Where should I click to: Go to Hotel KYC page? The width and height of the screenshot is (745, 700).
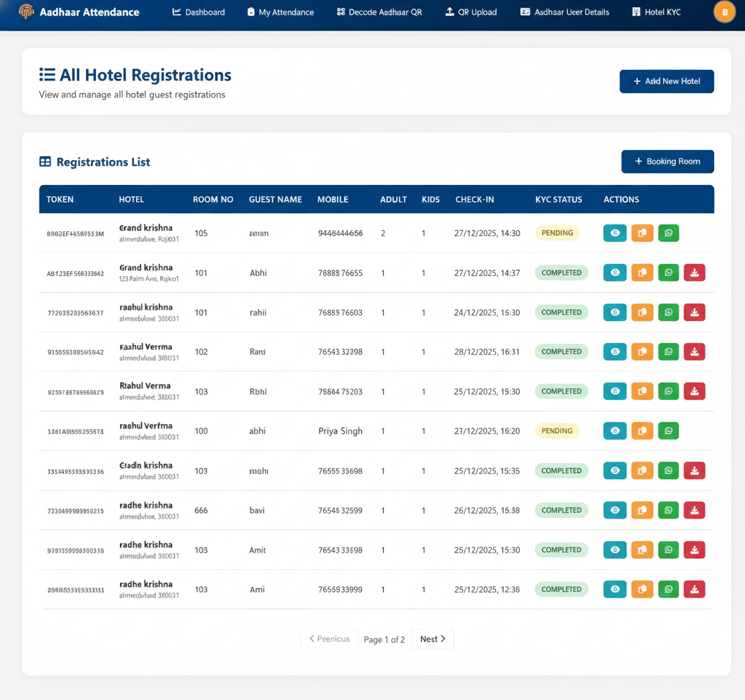coord(656,12)
